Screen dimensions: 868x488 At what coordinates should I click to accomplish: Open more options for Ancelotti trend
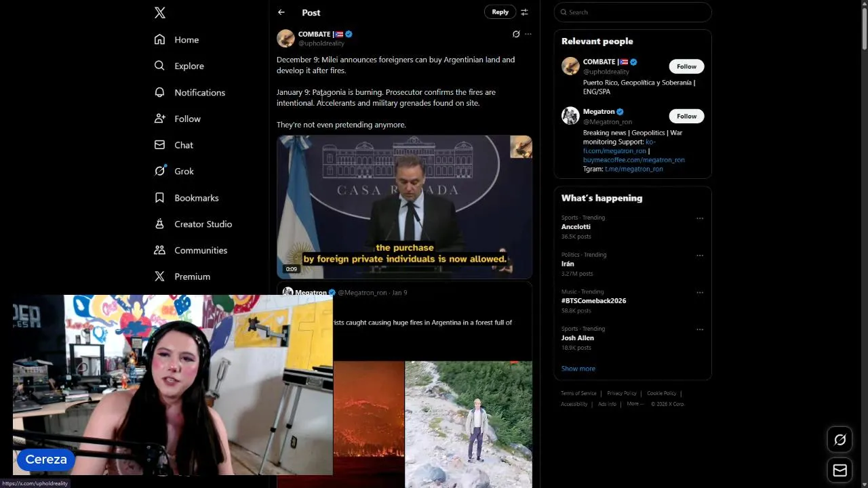[x=700, y=218]
